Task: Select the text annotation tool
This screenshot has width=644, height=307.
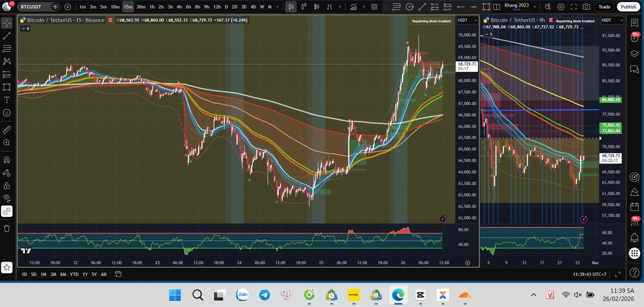Action: (x=7, y=100)
